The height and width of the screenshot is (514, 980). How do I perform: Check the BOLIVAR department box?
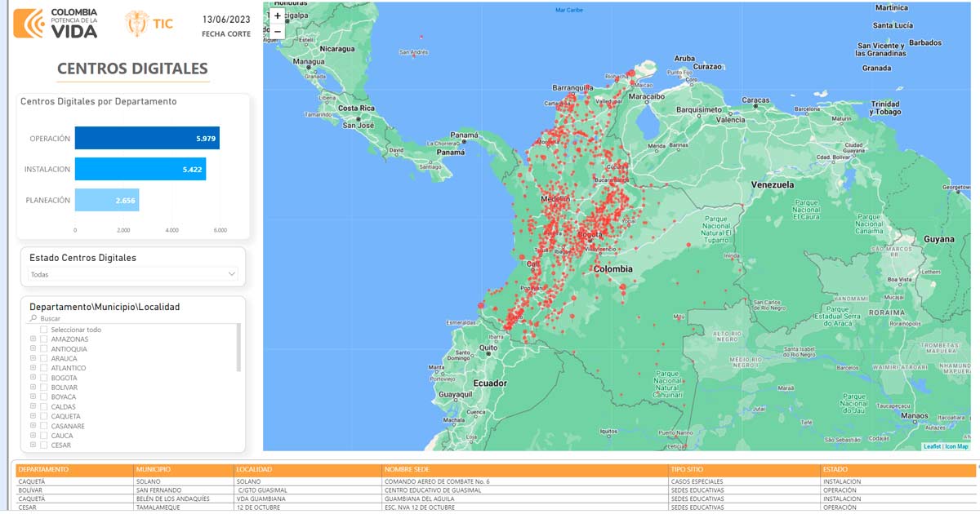(43, 388)
